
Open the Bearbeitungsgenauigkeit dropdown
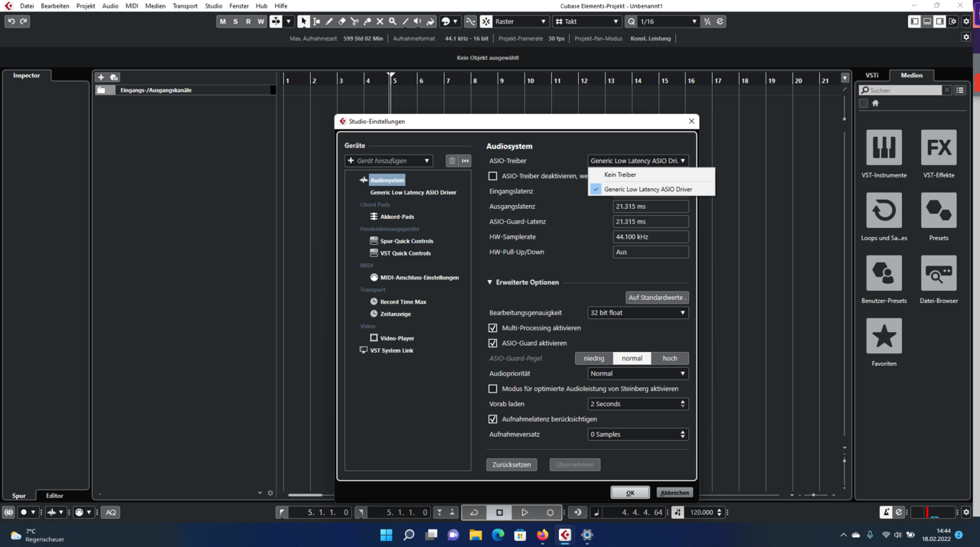pos(637,313)
